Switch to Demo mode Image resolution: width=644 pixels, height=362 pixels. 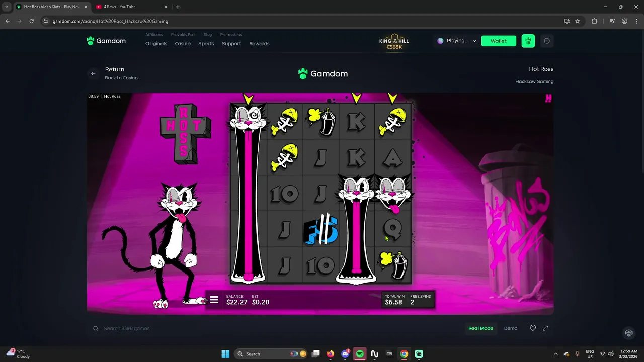(x=511, y=328)
